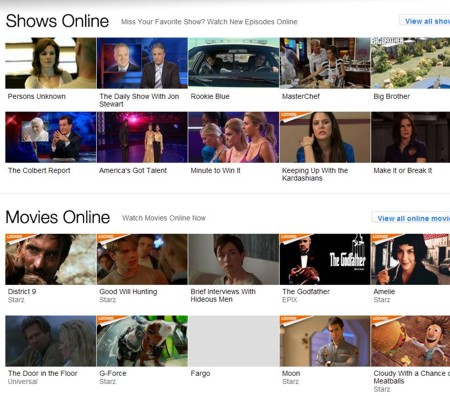Click the Persons Unknown title link
The width and height of the screenshot is (450, 396).
37,96
